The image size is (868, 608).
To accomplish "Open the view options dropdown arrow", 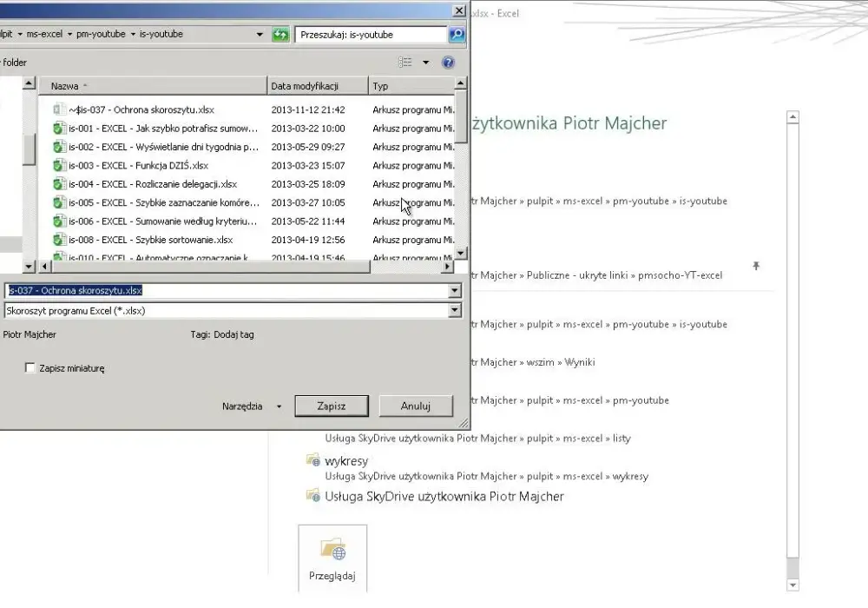I will click(425, 63).
